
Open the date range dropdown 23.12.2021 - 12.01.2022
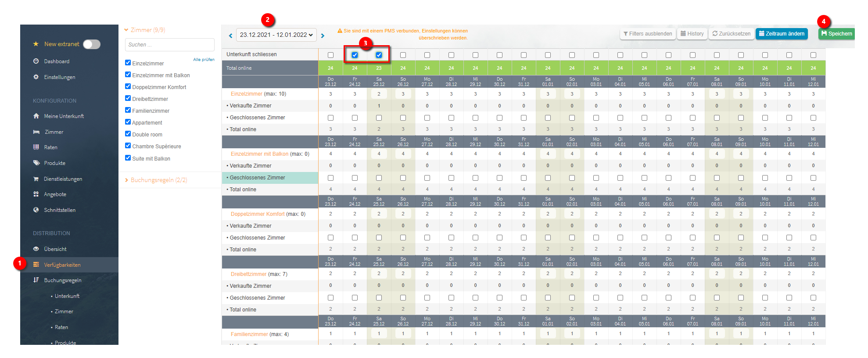pyautogui.click(x=276, y=35)
